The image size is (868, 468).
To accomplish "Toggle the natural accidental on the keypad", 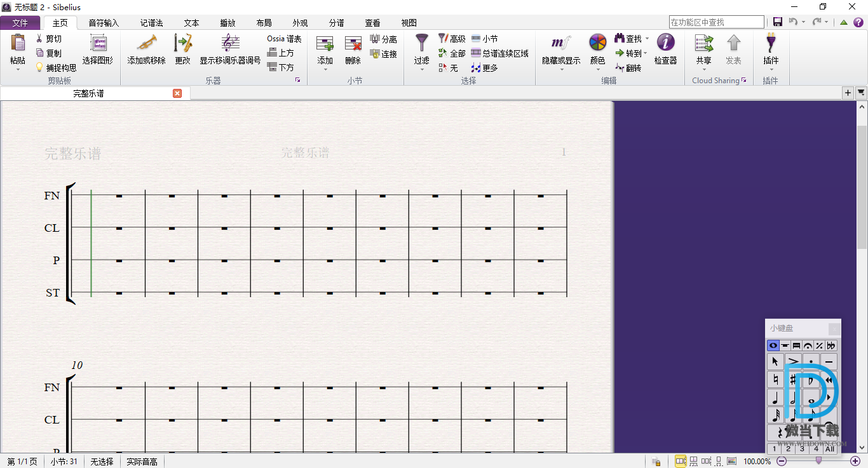I will point(775,380).
